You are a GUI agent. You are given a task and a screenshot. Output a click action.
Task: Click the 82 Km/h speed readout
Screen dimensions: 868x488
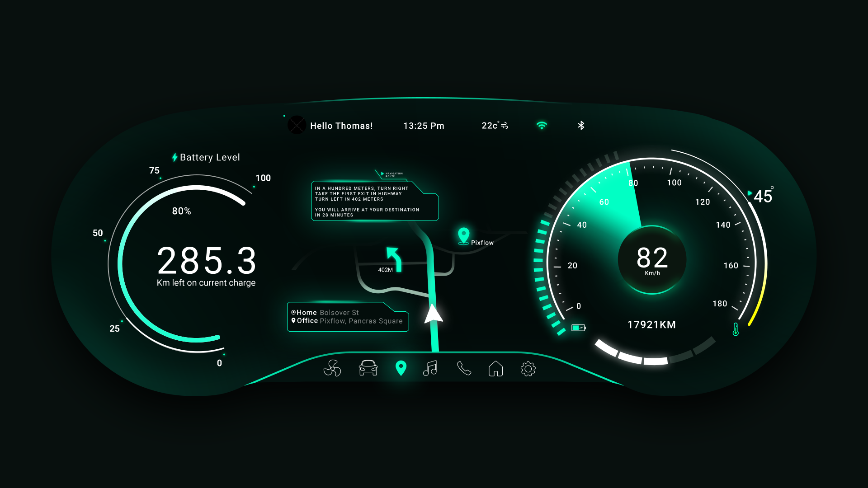(652, 259)
